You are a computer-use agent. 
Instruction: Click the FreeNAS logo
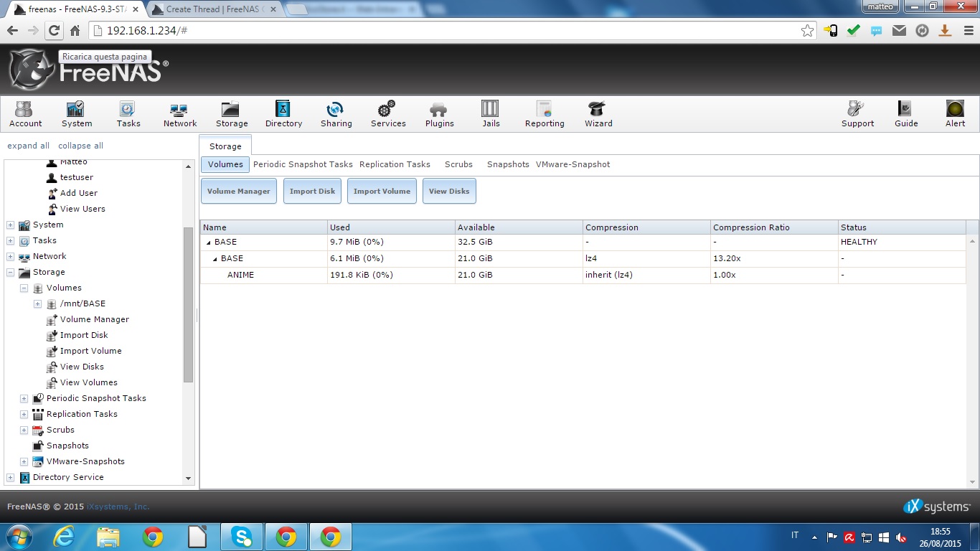[88, 70]
